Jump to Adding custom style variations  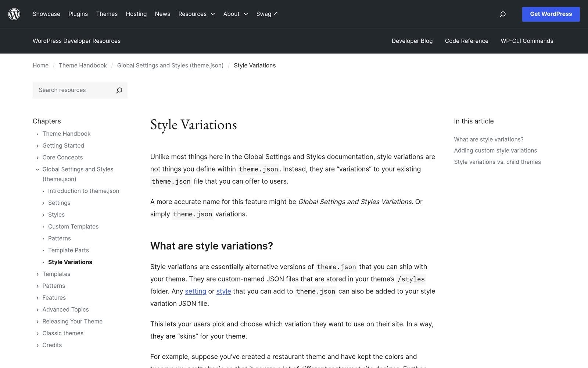tap(495, 151)
